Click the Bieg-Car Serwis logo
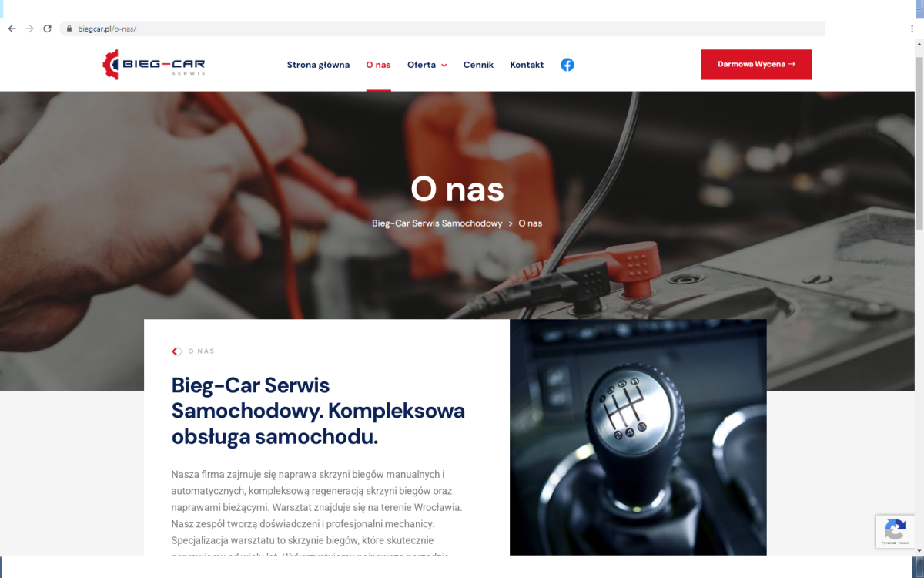The width and height of the screenshot is (924, 578). pos(154,65)
